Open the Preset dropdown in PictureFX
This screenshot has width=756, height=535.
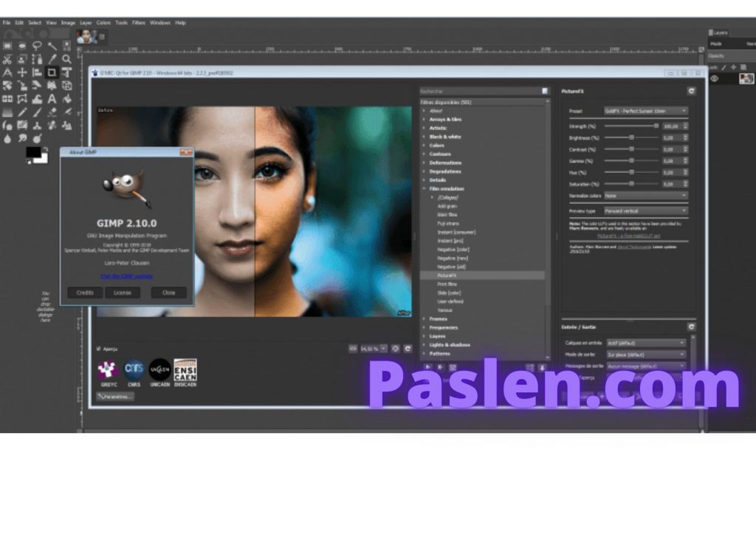tap(646, 111)
